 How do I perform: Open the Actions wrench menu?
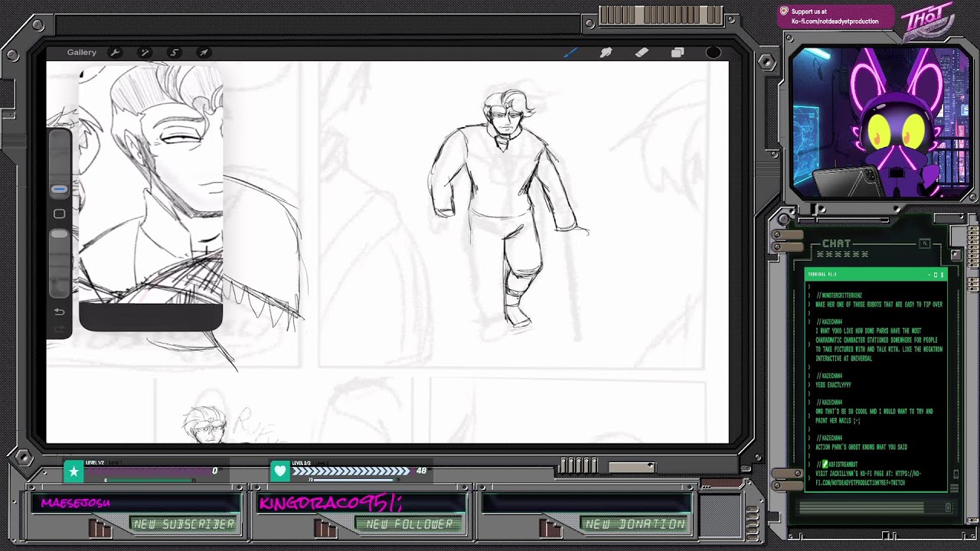pyautogui.click(x=115, y=52)
